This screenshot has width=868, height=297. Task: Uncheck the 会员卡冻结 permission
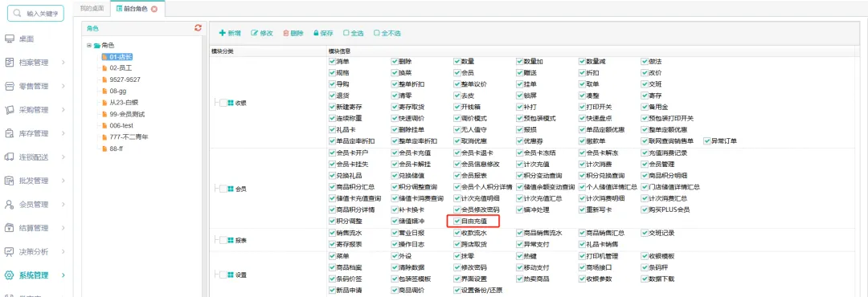coord(520,153)
